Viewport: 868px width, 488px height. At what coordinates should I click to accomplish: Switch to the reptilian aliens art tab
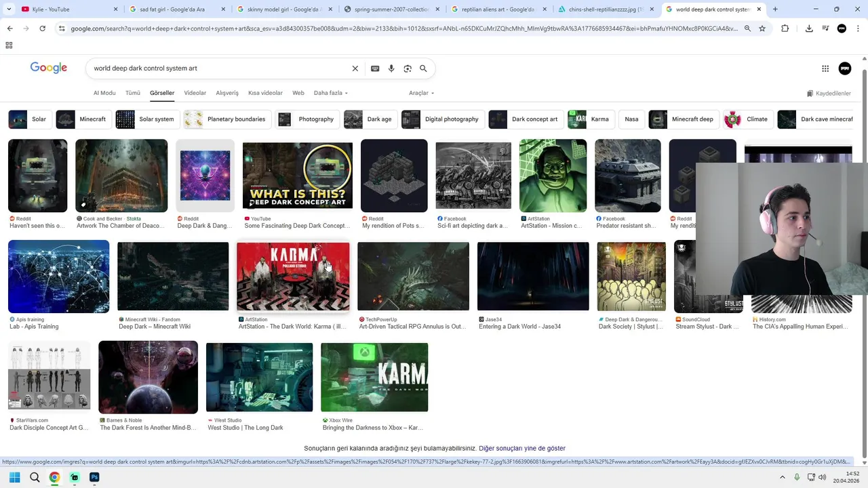[x=498, y=9]
